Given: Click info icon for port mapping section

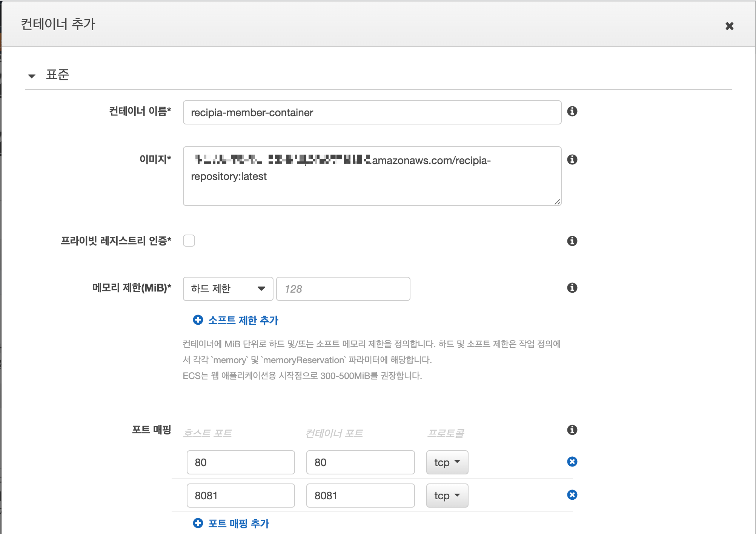Looking at the screenshot, I should (572, 430).
